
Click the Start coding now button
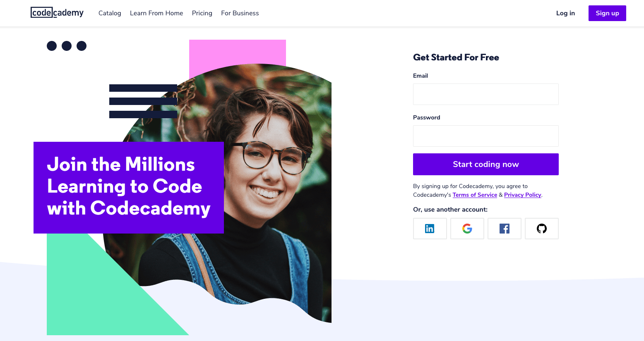click(x=486, y=164)
